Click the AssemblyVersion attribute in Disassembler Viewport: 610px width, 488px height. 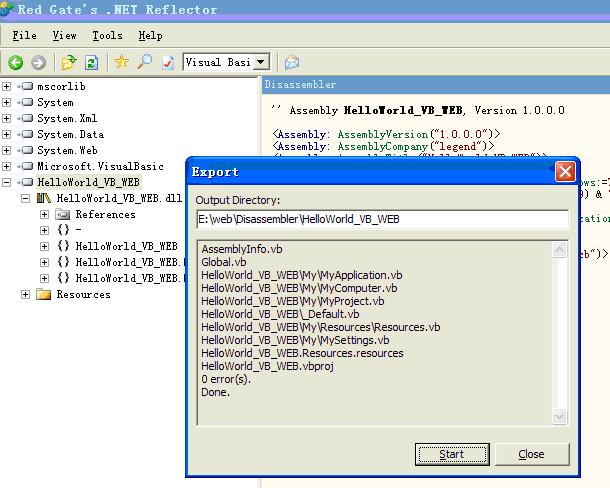[383, 134]
